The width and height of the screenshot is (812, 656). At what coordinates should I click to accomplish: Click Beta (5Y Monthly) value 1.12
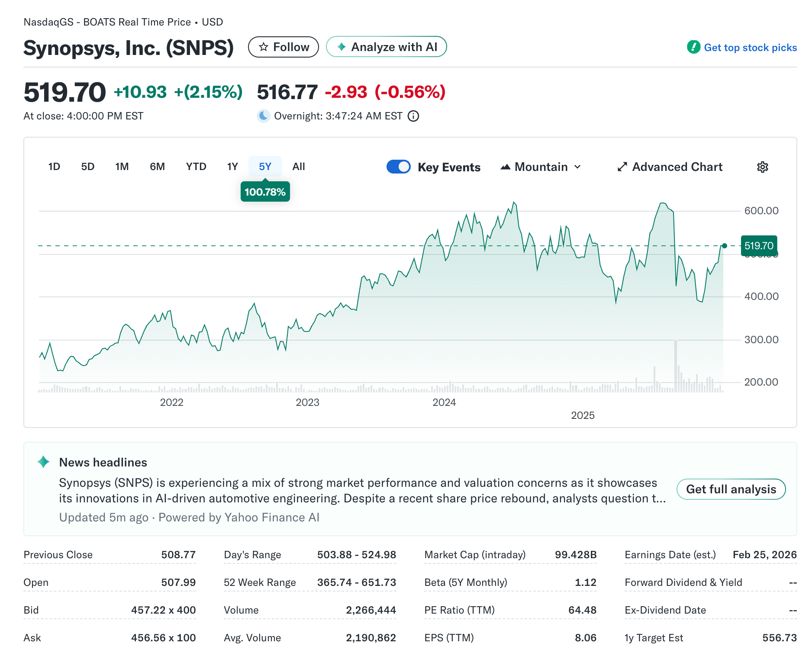coord(586,582)
